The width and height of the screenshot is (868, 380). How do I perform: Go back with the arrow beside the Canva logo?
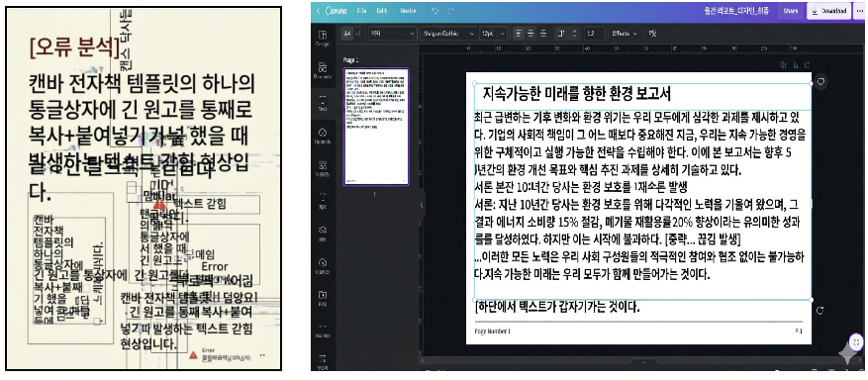click(319, 11)
